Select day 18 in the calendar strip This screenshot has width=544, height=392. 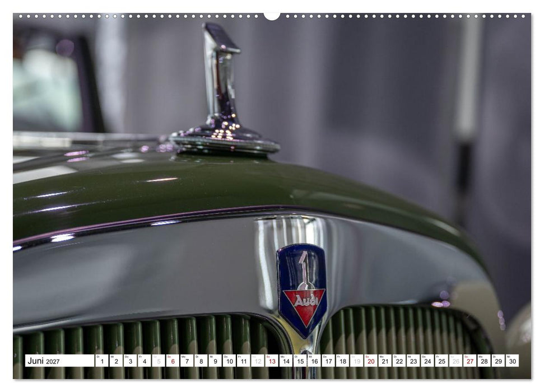[343, 361]
